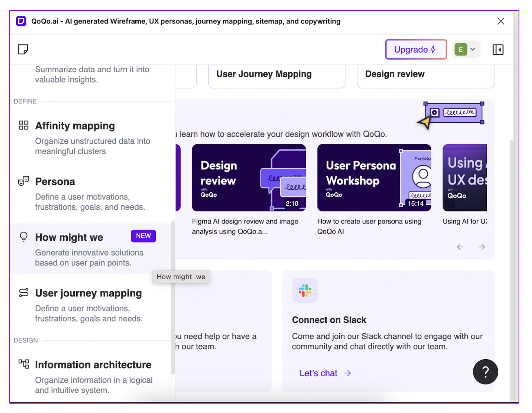Click the Slack icon above Connect on Slack
532x413 pixels.
(x=305, y=291)
